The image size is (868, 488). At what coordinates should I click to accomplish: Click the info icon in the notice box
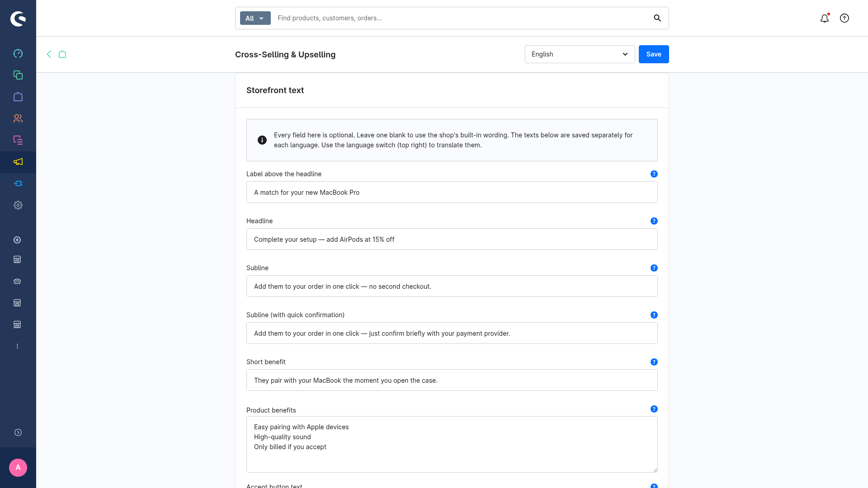coord(262,140)
